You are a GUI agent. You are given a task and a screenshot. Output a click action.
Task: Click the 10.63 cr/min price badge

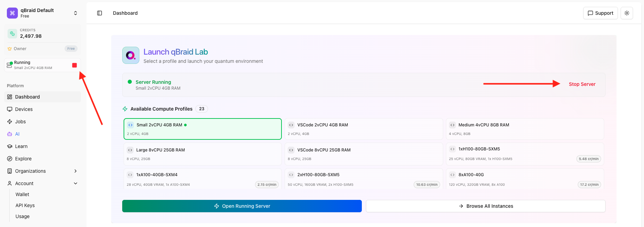pyautogui.click(x=427, y=184)
